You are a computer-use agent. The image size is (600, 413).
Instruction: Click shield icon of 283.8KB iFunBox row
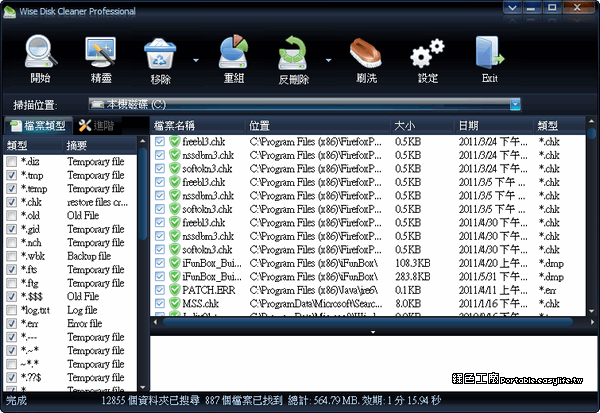point(175,276)
